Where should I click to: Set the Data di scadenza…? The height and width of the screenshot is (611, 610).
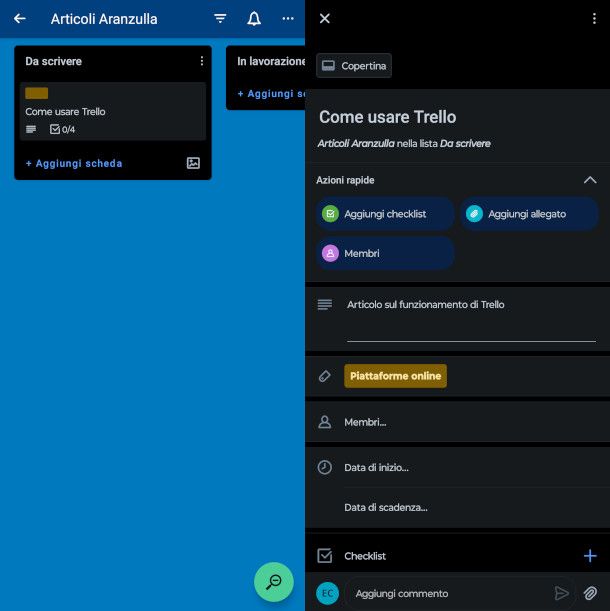pyautogui.click(x=386, y=507)
